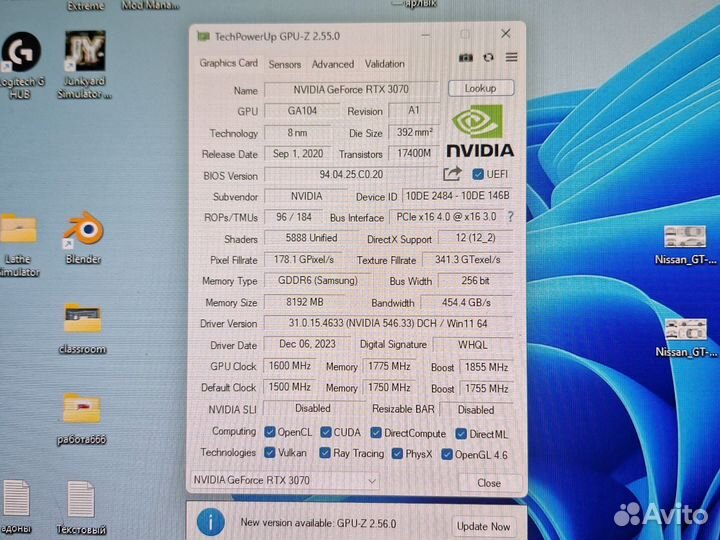
Task: Click the GPU-Z screenshot camera icon
Action: coord(466,57)
